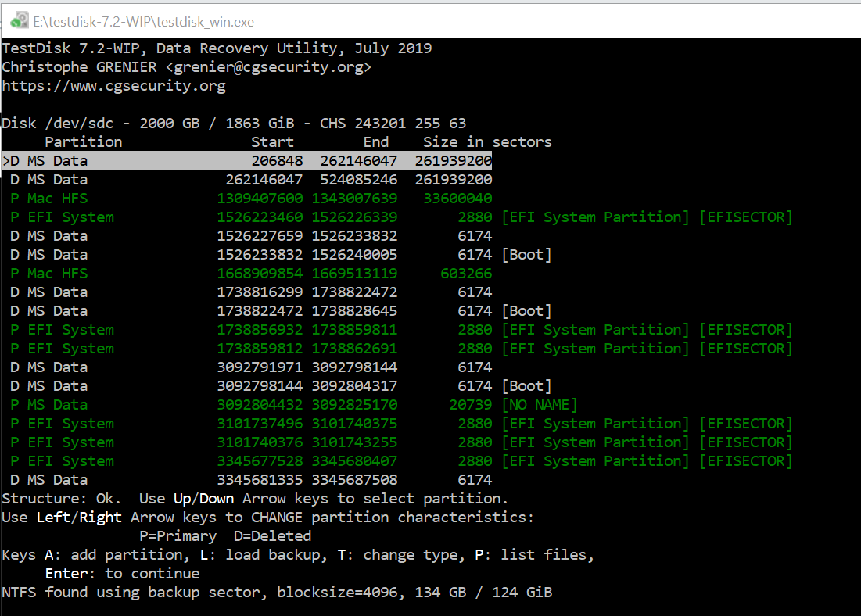Click the D=Deleted legend text
861x616 pixels.
[272, 535]
